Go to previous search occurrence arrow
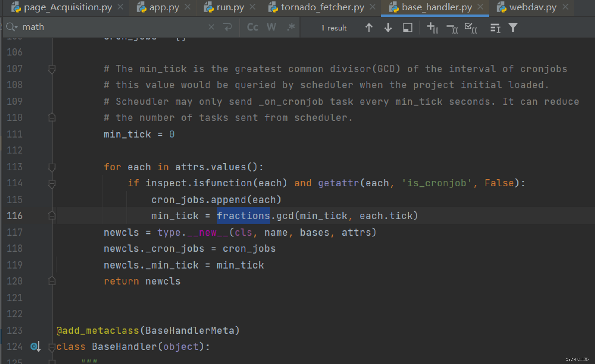 tap(369, 28)
